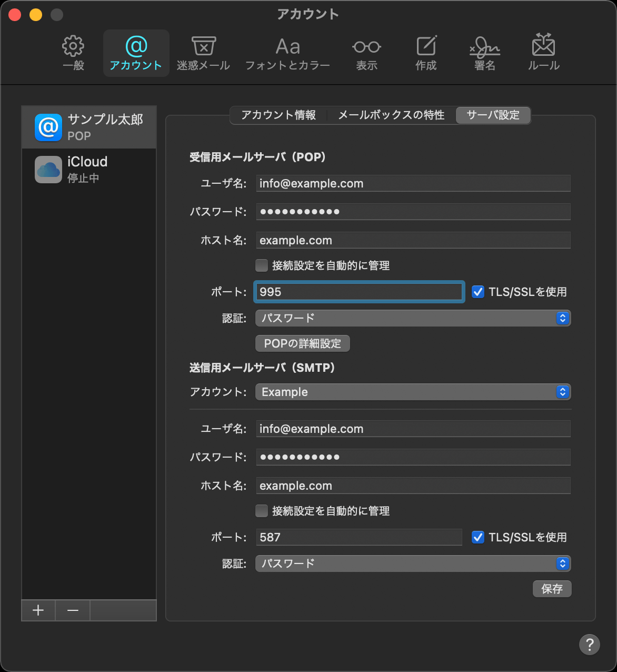The width and height of the screenshot is (617, 672).
Task: Toggle TLS/SSLを使用 for SMTP port 587
Action: 478,537
